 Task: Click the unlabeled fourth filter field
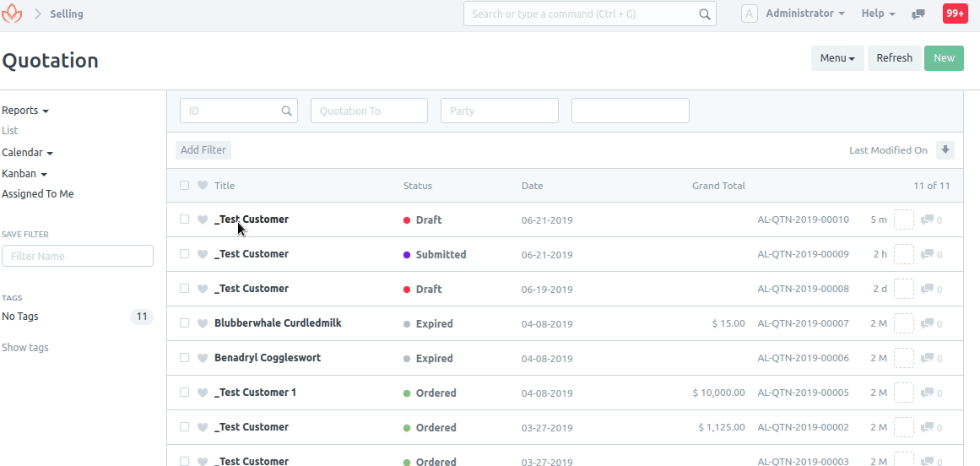(x=630, y=111)
